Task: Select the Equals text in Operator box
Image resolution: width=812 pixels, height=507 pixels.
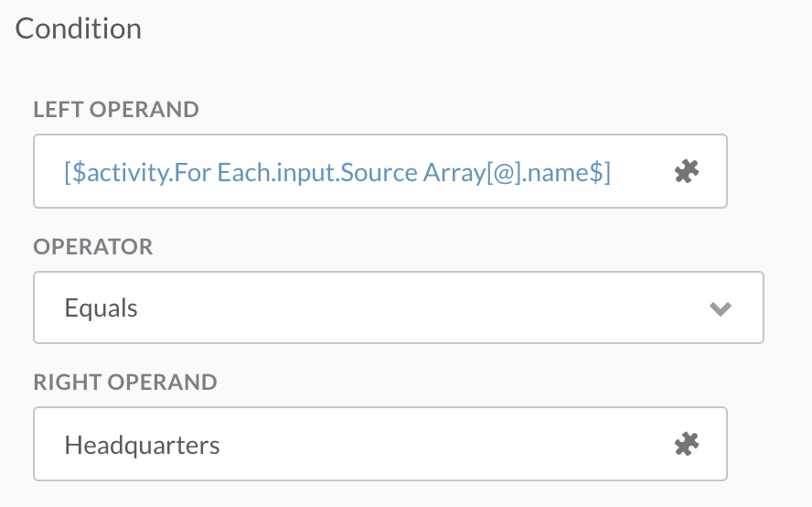Action: 101,308
